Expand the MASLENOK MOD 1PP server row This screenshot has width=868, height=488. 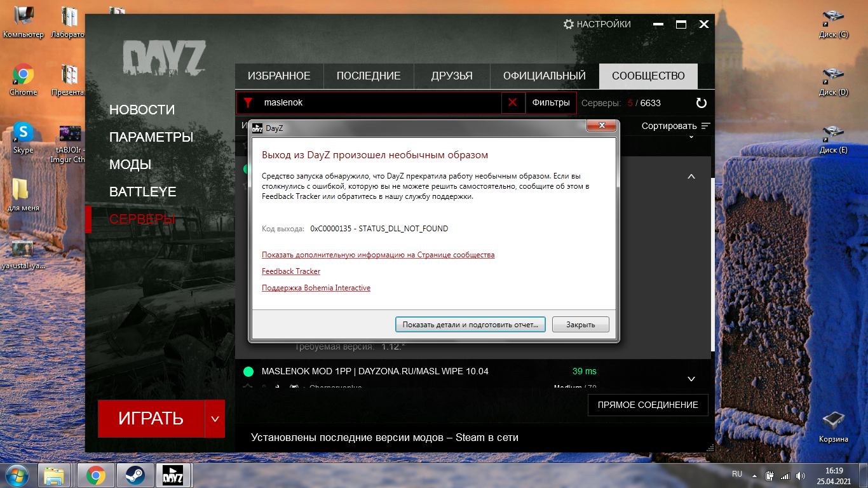(x=691, y=379)
